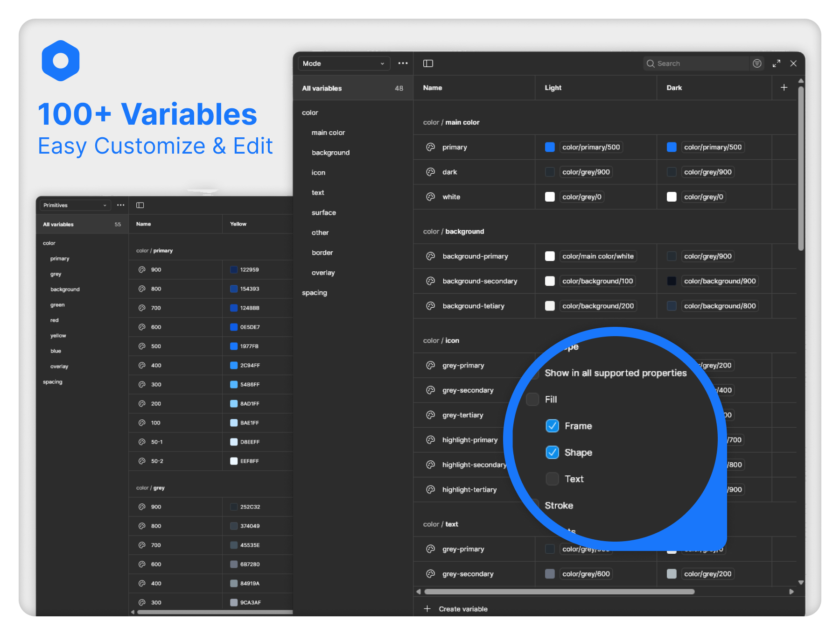
Task: Uncheck the Frame scope checkbox
Action: [x=552, y=426]
